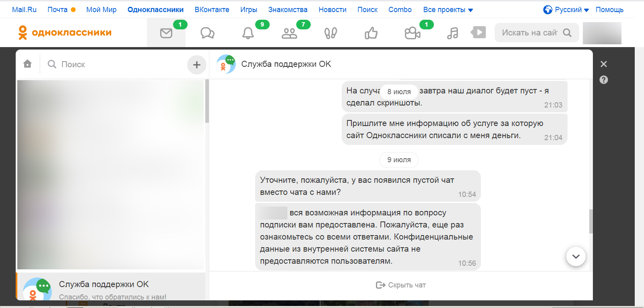
Task: Open the messages envelope icon
Action: click(x=166, y=33)
